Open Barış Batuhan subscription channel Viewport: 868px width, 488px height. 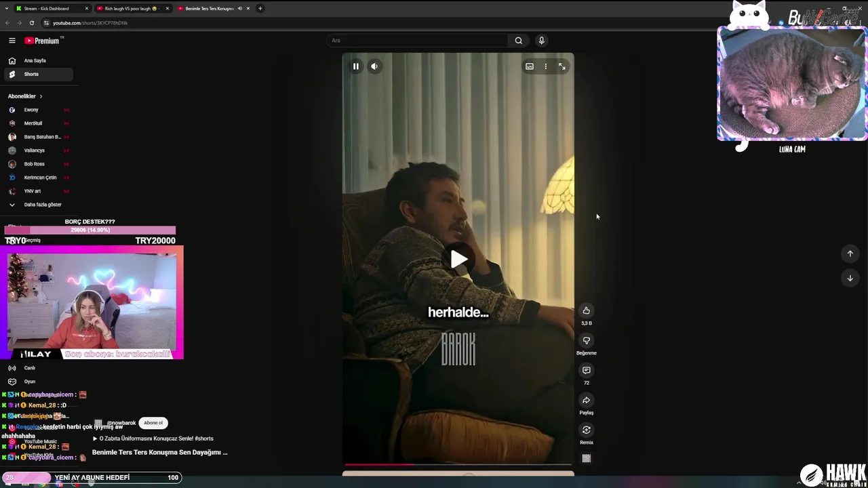(x=38, y=137)
